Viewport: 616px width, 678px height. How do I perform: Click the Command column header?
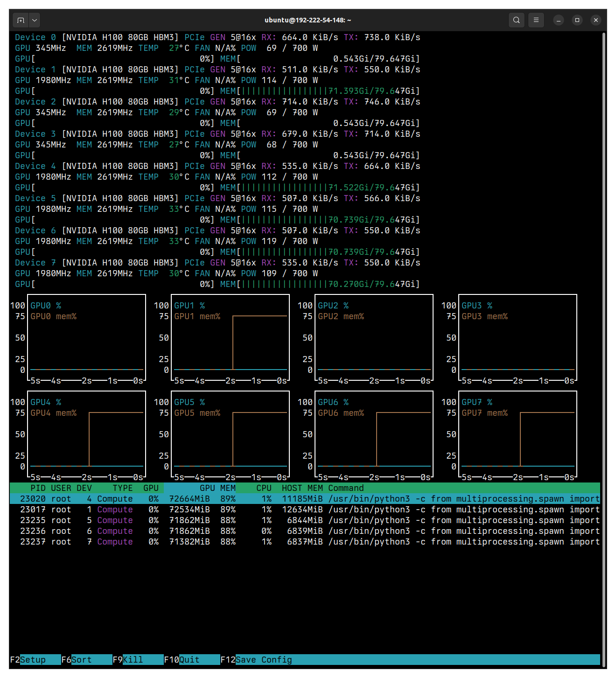[346, 488]
